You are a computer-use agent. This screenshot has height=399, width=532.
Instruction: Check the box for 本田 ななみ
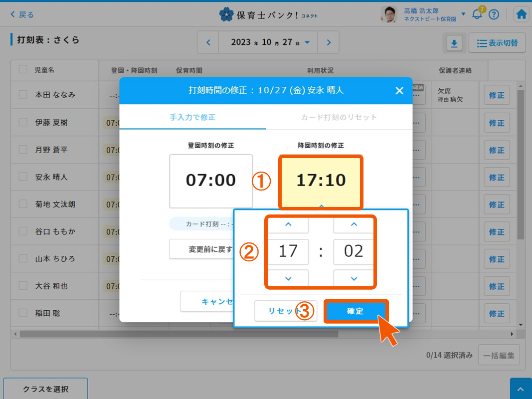(23, 94)
